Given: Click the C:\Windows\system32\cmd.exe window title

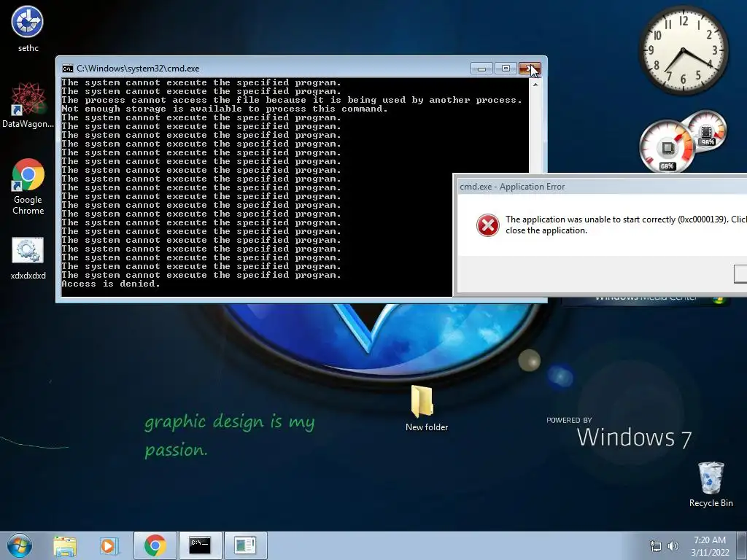Looking at the screenshot, I should click(138, 69).
